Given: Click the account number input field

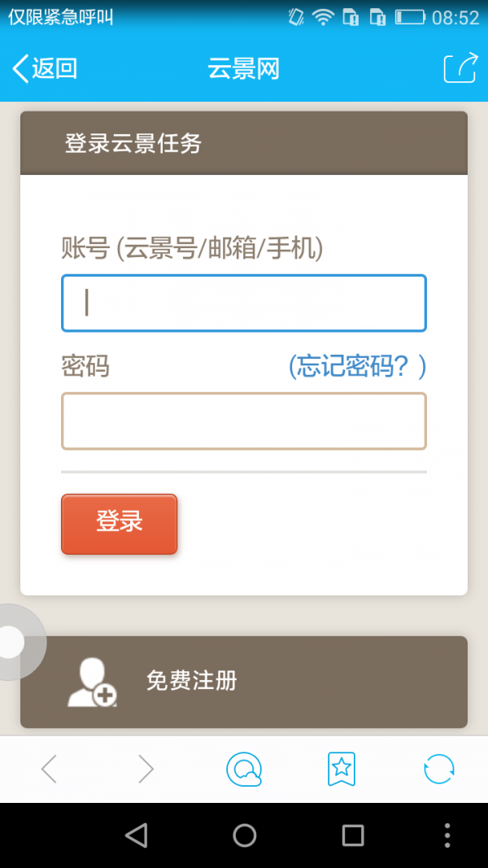Looking at the screenshot, I should click(x=244, y=303).
